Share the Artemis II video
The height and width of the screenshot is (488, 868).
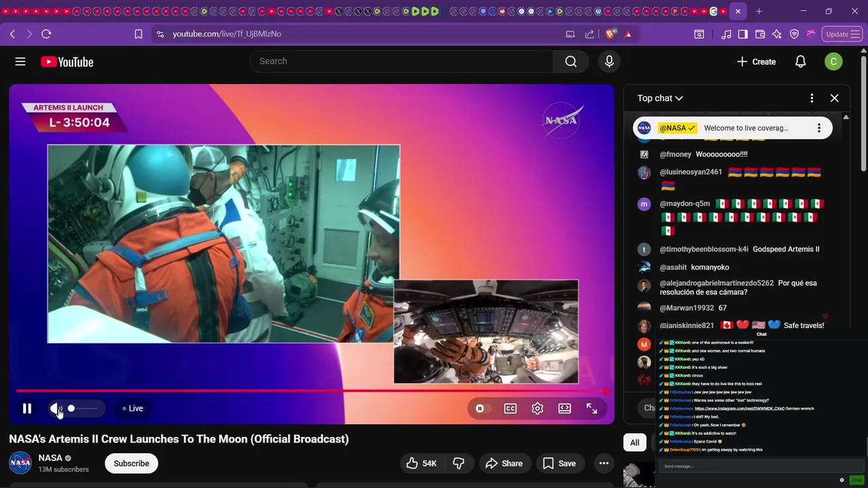tap(505, 464)
